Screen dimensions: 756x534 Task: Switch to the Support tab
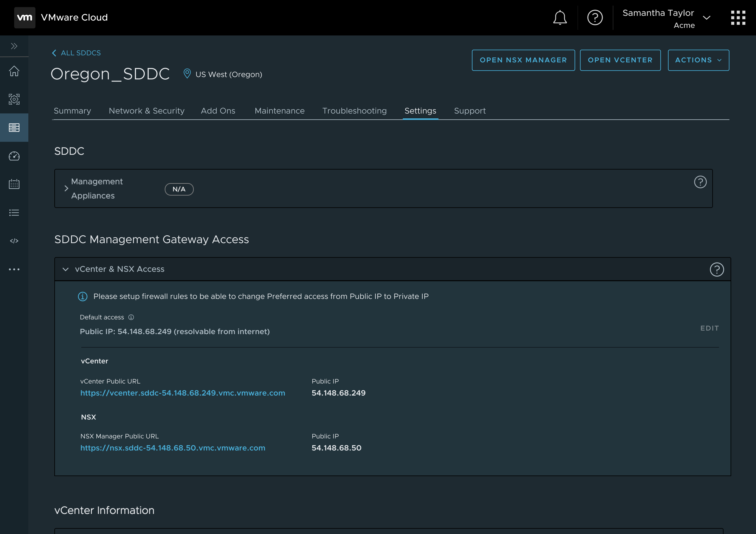[469, 111]
